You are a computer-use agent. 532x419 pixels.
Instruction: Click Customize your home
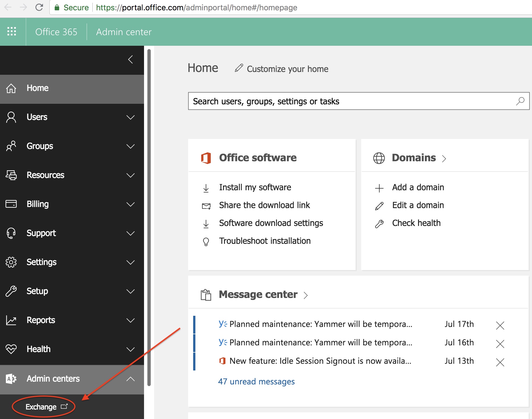(287, 69)
